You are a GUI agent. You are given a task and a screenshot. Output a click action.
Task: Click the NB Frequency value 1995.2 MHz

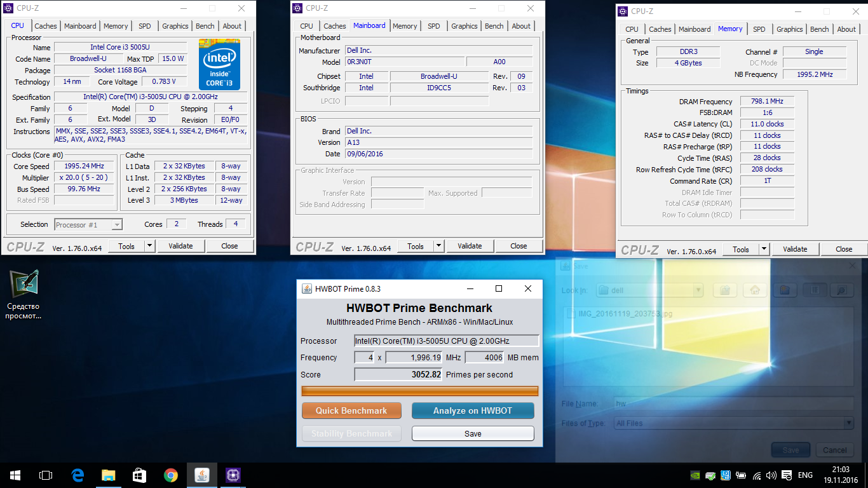click(815, 74)
